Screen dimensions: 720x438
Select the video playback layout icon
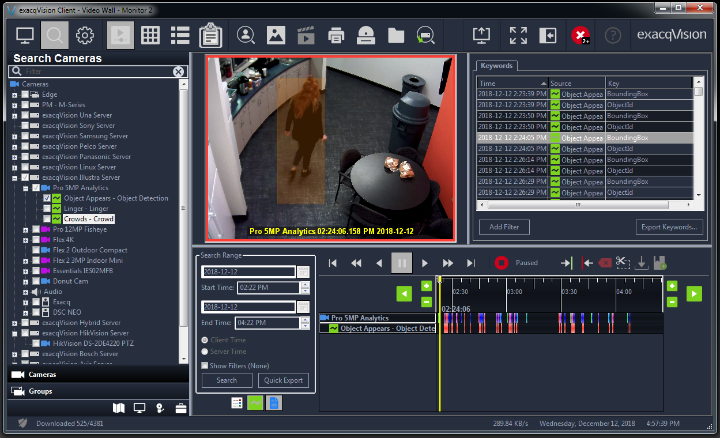(120, 35)
